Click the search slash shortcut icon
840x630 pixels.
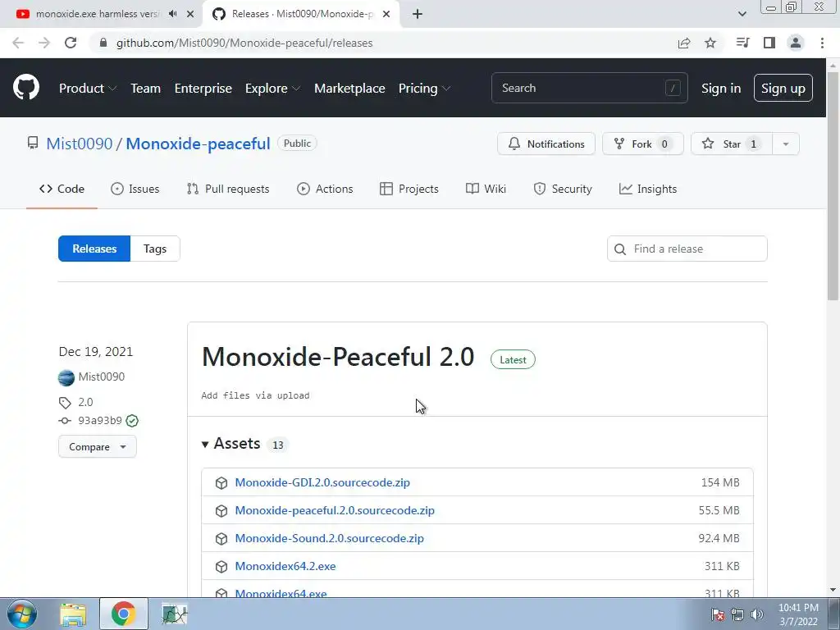(673, 88)
